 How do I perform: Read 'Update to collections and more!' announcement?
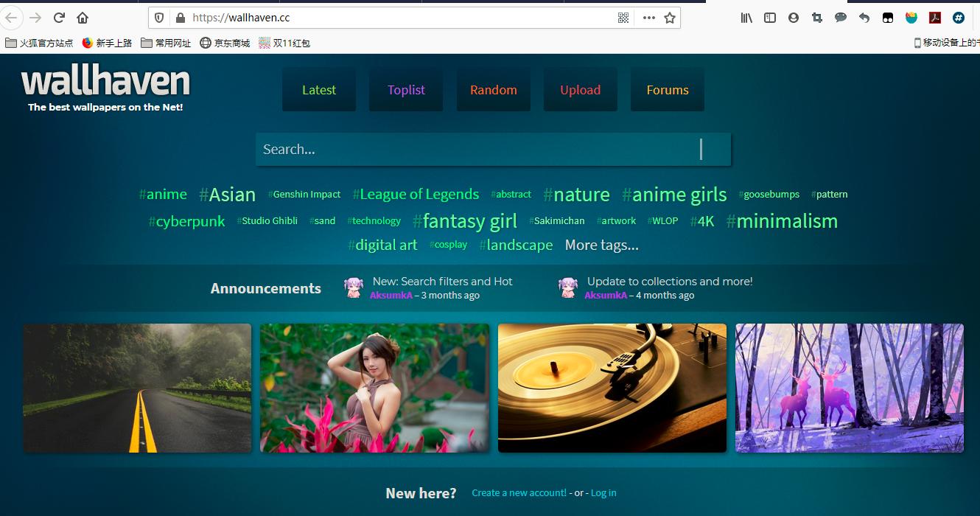coord(670,282)
